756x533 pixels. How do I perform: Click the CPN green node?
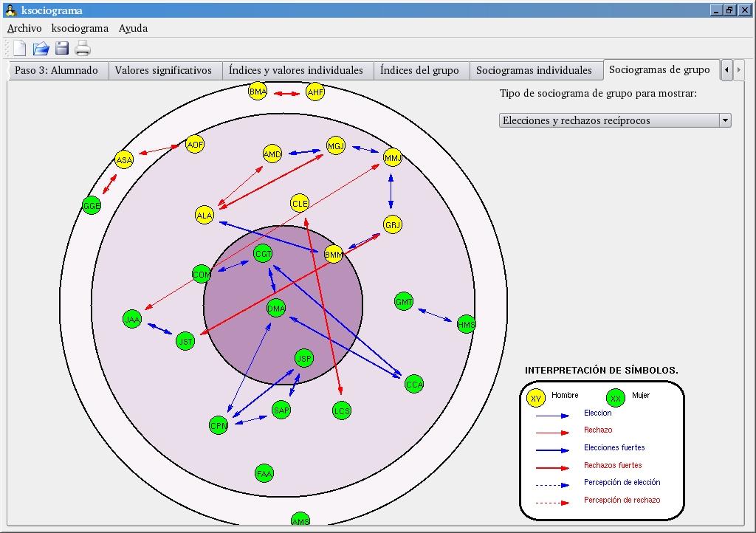point(219,425)
